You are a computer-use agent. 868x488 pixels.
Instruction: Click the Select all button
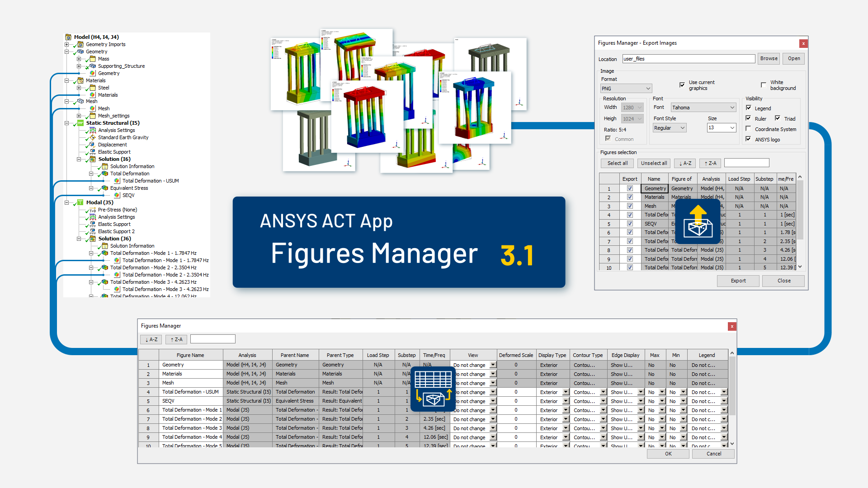(x=618, y=163)
